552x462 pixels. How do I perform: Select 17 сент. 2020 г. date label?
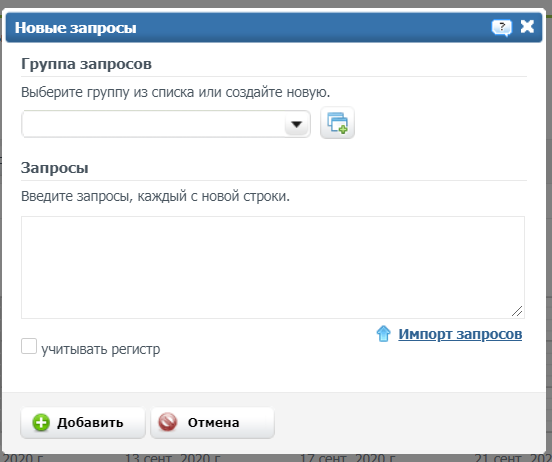point(348,458)
